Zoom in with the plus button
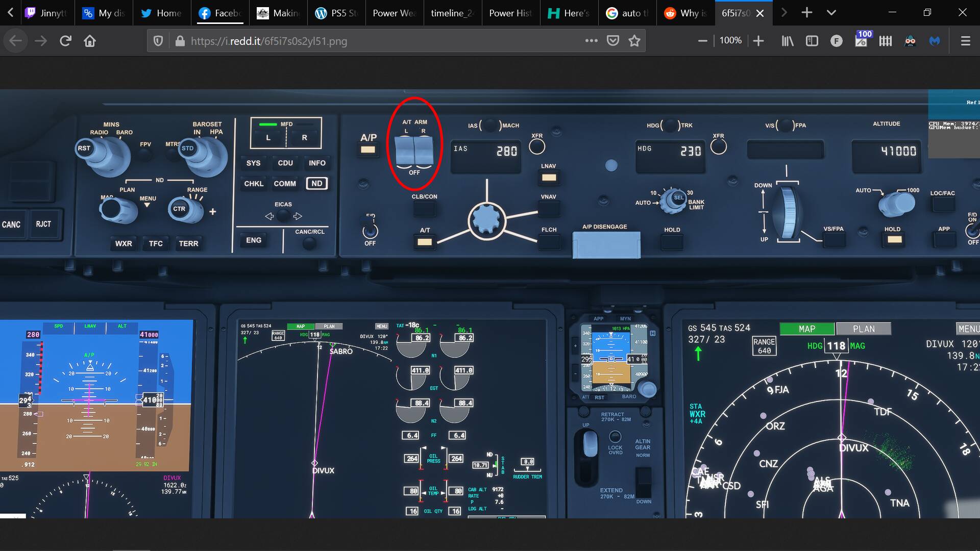980x551 pixels. 758,41
